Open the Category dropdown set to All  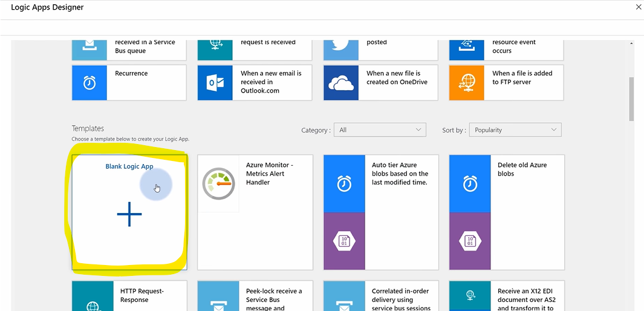[380, 130]
